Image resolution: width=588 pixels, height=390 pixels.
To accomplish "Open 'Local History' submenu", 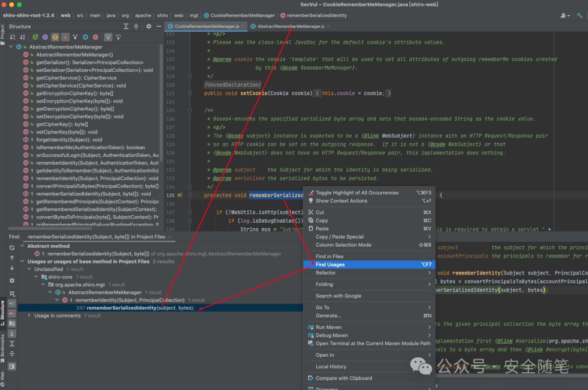I will click(369, 367).
